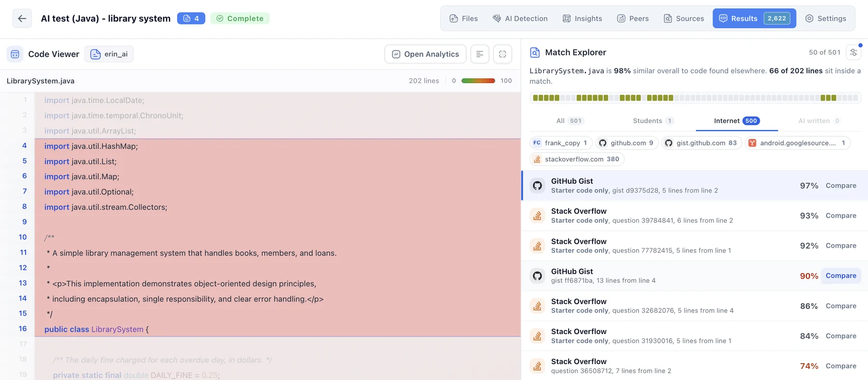Open the Files tab
Viewport: 868px width, 380px height.
[x=463, y=18]
